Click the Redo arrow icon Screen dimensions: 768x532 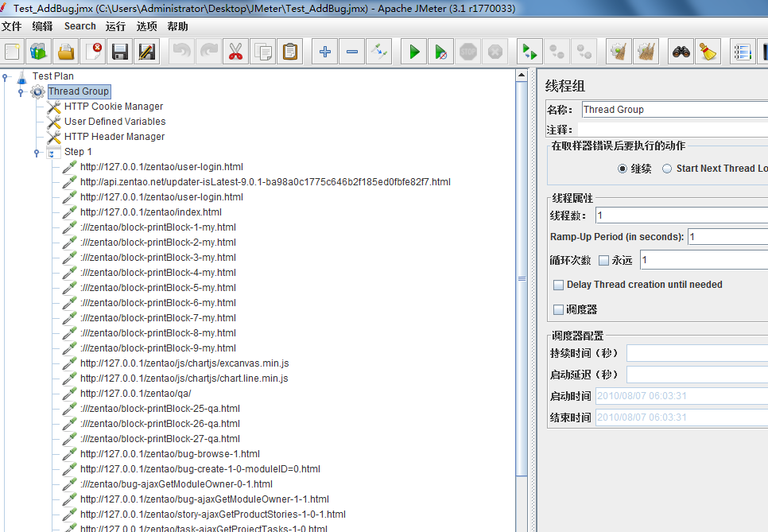pyautogui.click(x=208, y=52)
